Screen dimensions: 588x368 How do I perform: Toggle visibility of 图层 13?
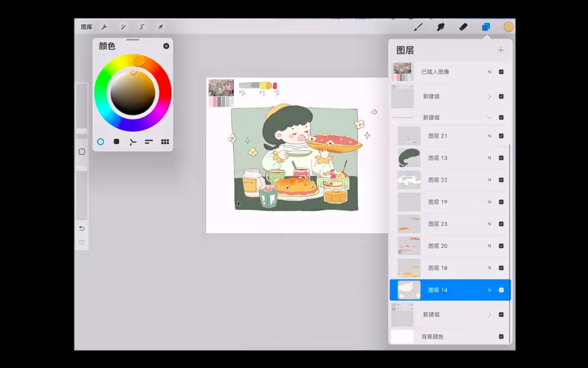tap(501, 158)
